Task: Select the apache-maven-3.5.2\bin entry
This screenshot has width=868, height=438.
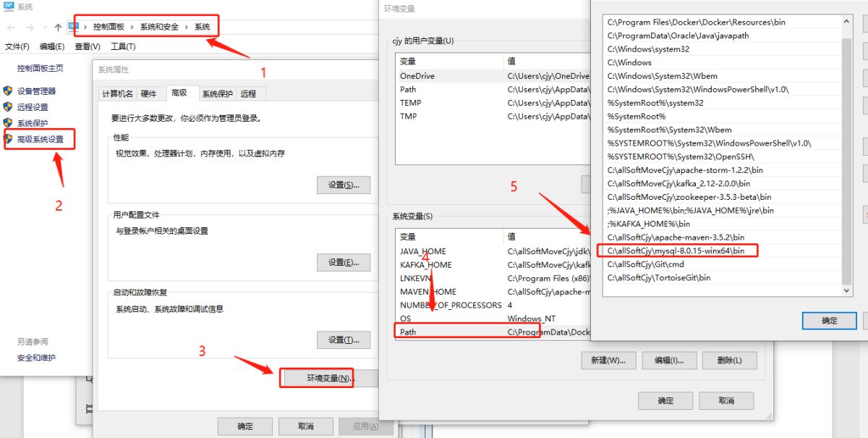Action: (x=722, y=237)
